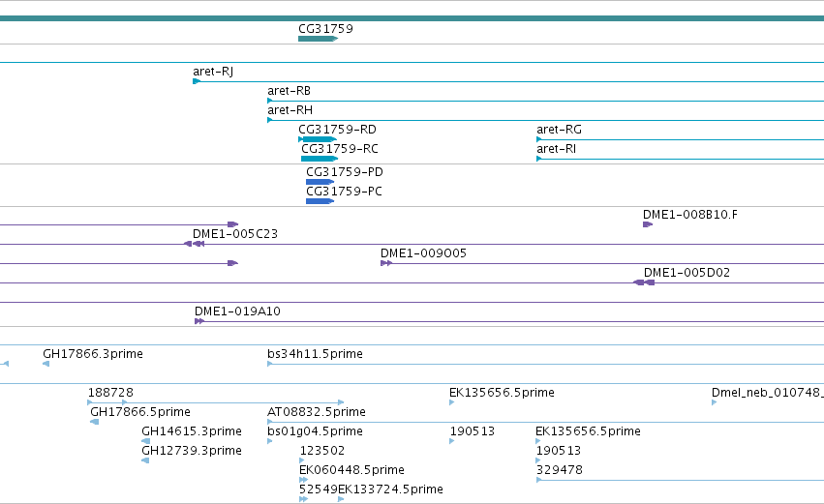
Task: Select the aret-RJ transcript label
Action: [213, 72]
